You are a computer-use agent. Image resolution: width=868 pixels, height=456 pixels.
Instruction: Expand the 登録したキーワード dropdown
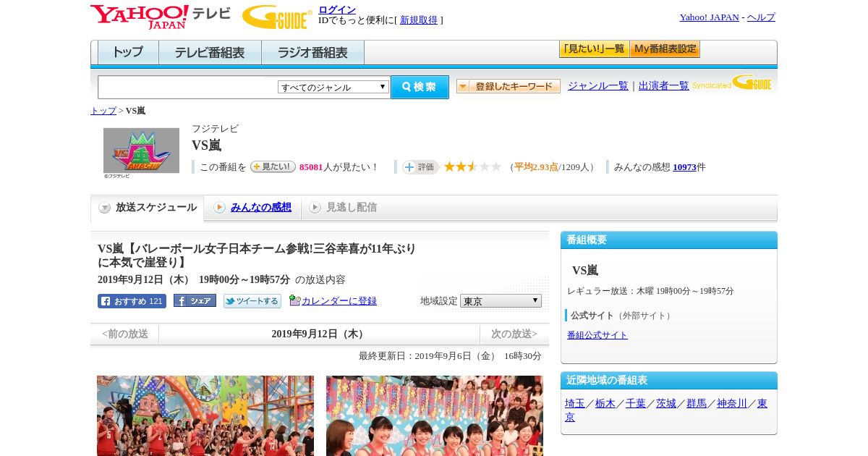click(509, 86)
